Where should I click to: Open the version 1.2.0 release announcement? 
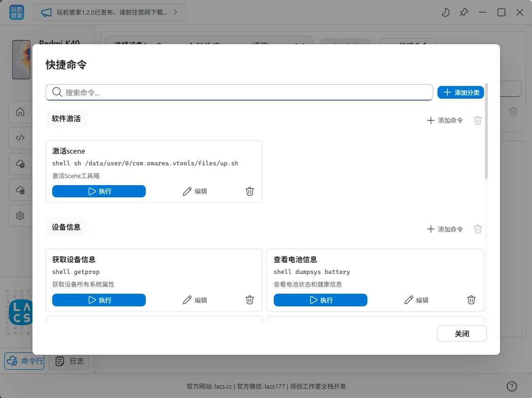click(x=110, y=13)
